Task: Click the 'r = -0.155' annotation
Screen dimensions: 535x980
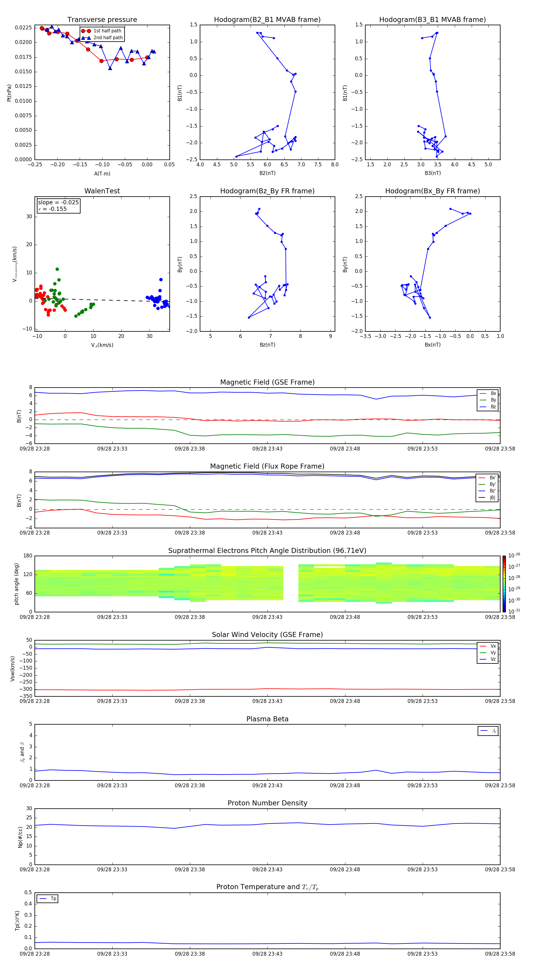Action: coord(53,209)
